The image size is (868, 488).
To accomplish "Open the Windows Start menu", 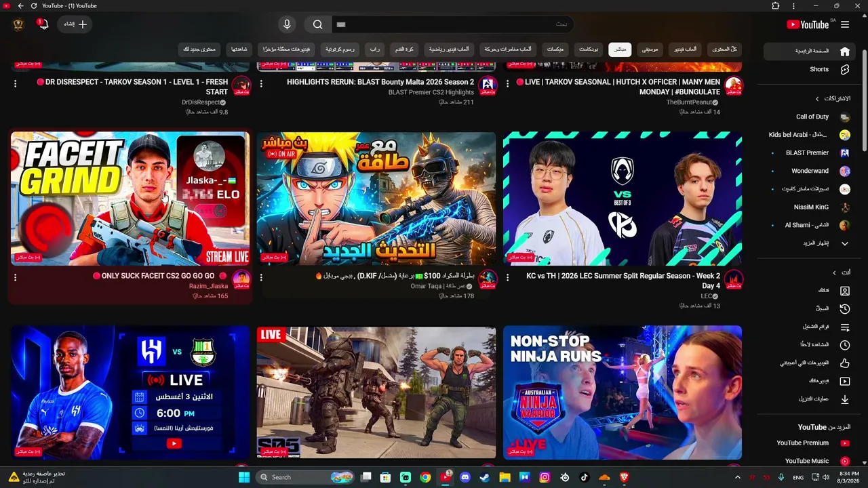I will (x=244, y=477).
